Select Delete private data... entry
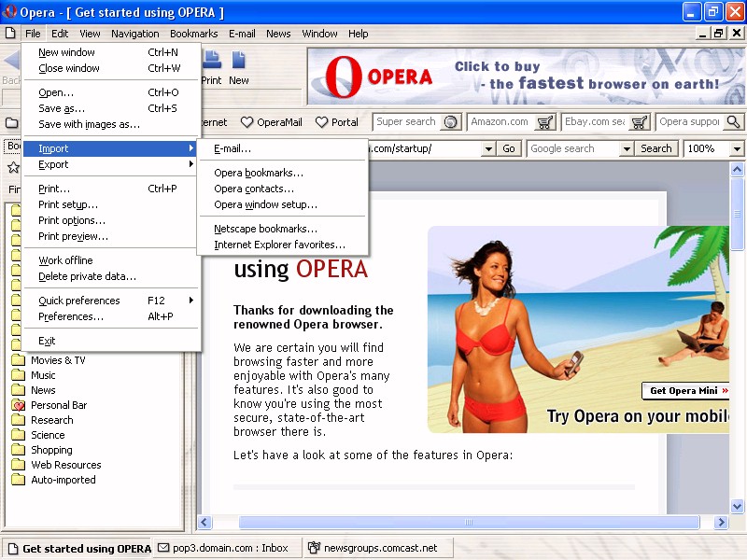 [x=111, y=276]
